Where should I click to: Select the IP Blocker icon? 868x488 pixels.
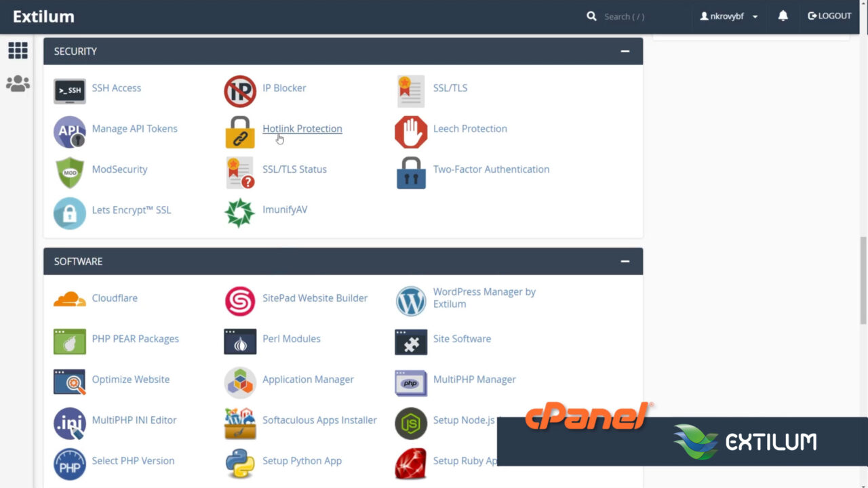[239, 91]
